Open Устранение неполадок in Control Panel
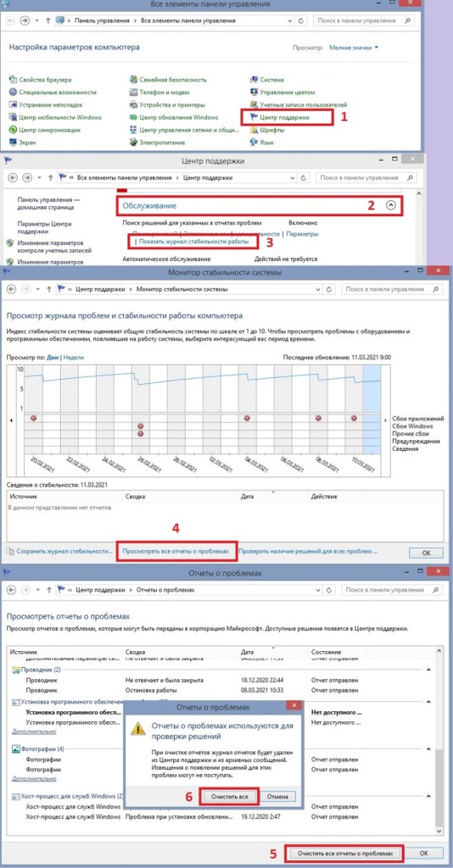This screenshot has width=453, height=868. coord(46,104)
